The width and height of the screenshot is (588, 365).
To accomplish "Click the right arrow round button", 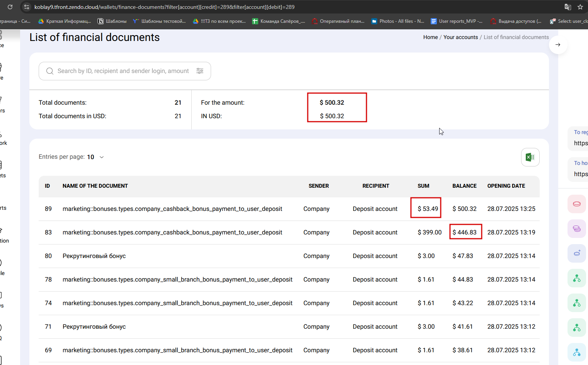I will 558,45.
